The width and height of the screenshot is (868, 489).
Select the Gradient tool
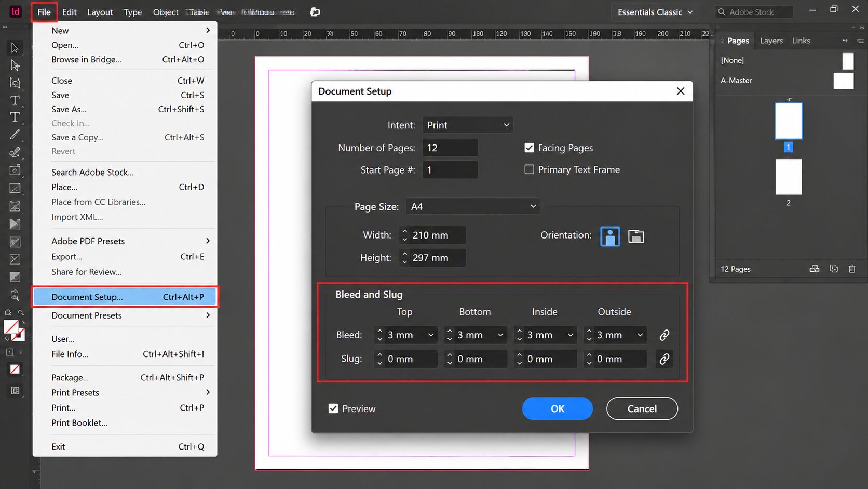click(15, 277)
